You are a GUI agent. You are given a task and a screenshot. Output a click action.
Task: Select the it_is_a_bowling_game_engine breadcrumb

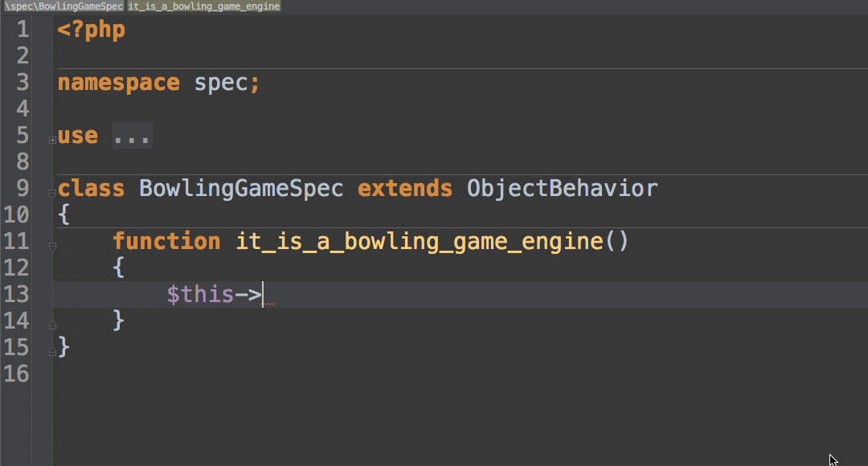pos(203,6)
